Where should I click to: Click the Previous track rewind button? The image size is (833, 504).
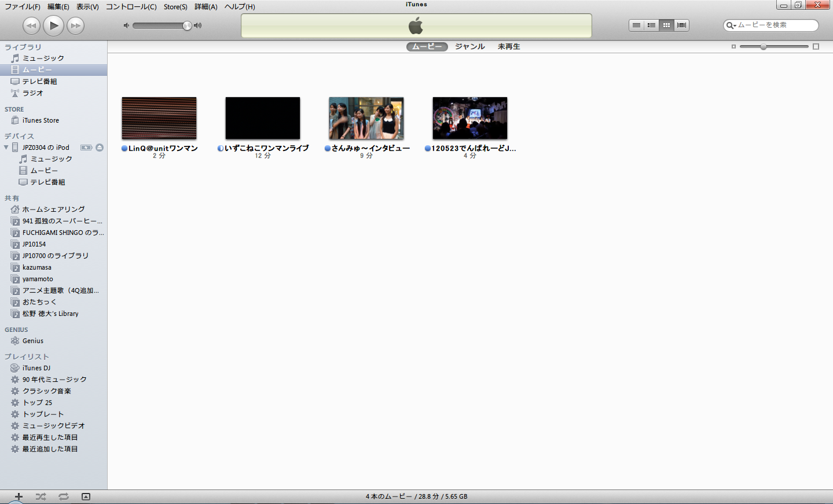point(31,25)
